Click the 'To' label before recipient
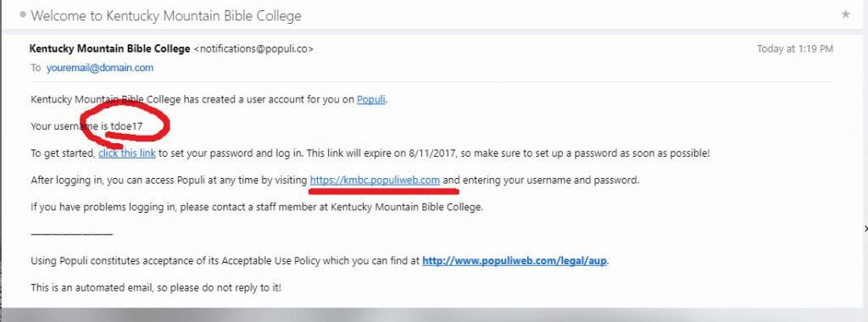This screenshot has height=322, width=868. 36,68
